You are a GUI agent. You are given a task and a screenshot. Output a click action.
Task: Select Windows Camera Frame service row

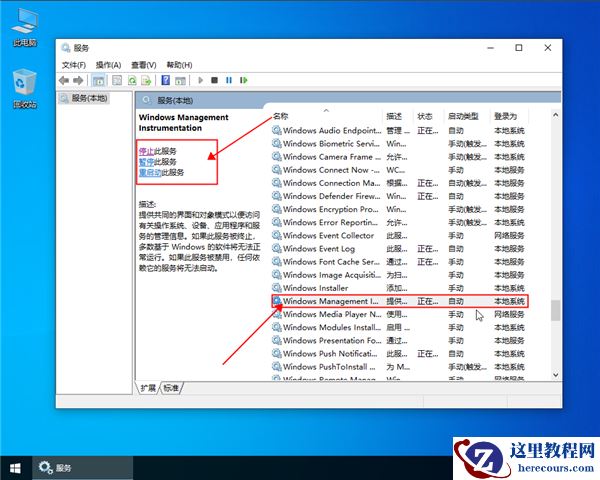(x=399, y=157)
